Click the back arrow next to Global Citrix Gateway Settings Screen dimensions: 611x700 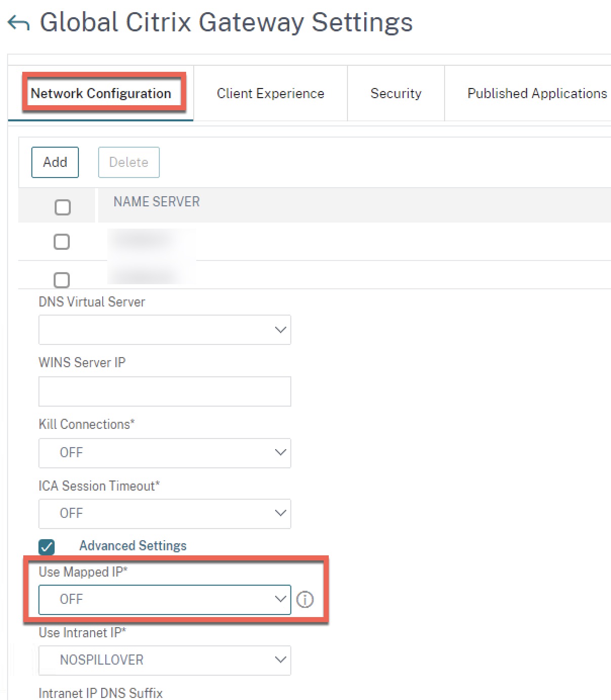[19, 22]
